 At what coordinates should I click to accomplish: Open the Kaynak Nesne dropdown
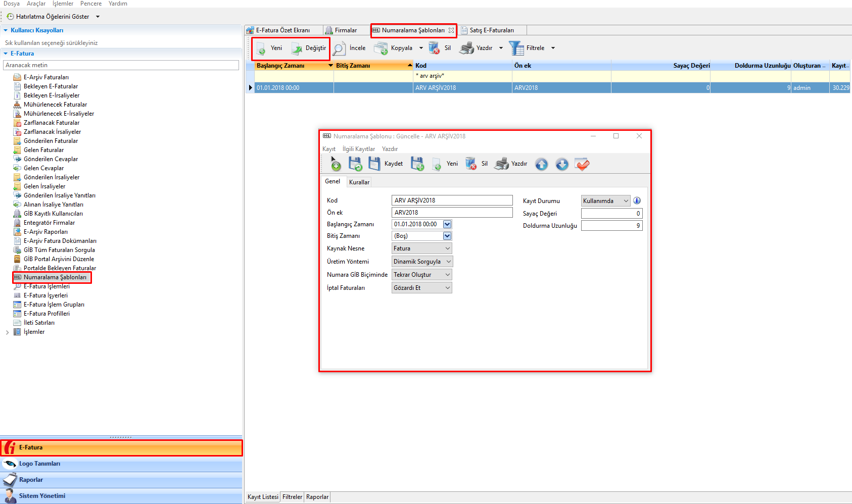(448, 248)
